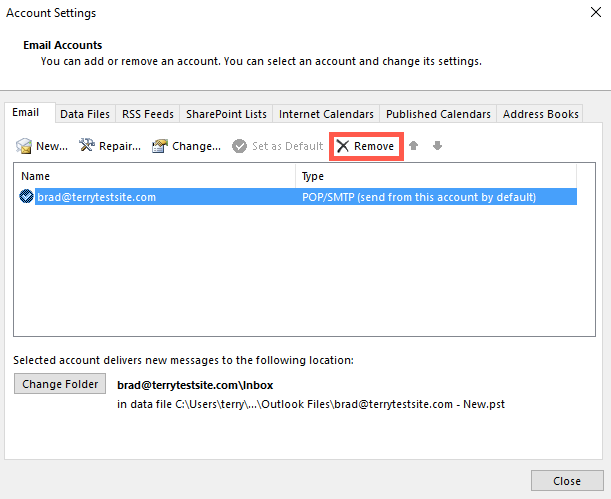Switch to the Address Books tab
Screen dimensions: 611x499
point(540,114)
